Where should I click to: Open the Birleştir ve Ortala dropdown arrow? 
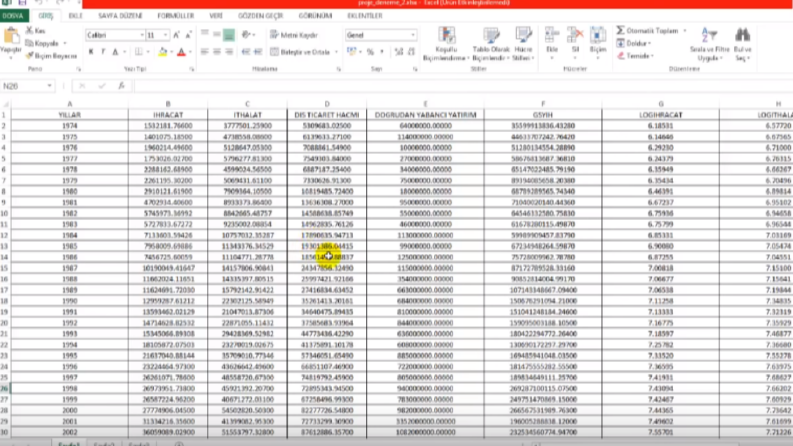pos(336,52)
